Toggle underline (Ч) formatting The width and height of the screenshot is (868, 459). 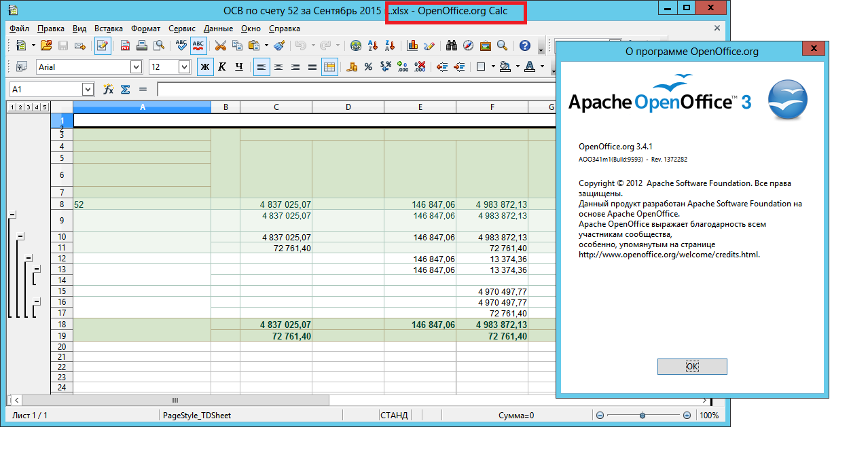click(239, 67)
